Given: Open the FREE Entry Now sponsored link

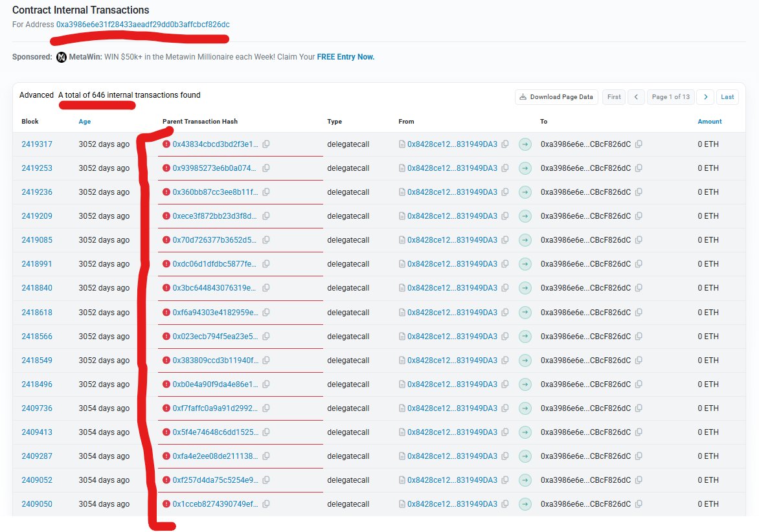Looking at the screenshot, I should (346, 56).
